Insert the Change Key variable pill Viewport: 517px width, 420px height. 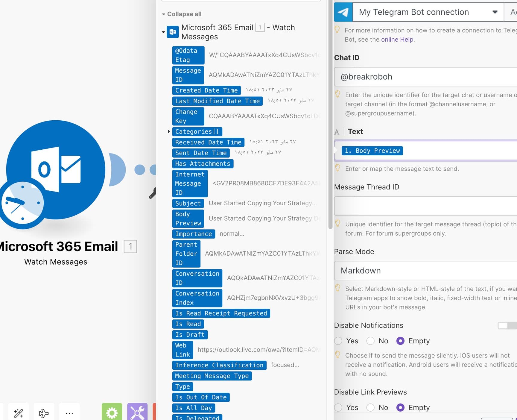click(188, 116)
